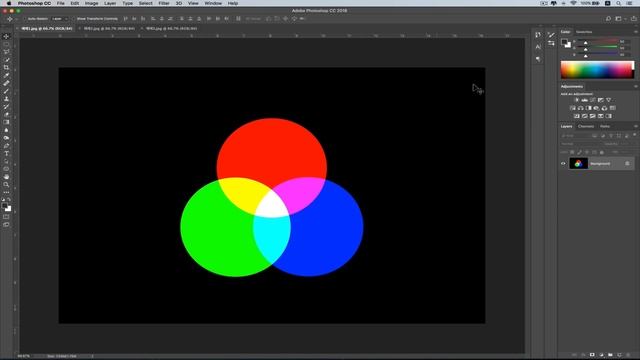The width and height of the screenshot is (640, 360).
Task: Select the Zoom tool
Action: (6, 184)
